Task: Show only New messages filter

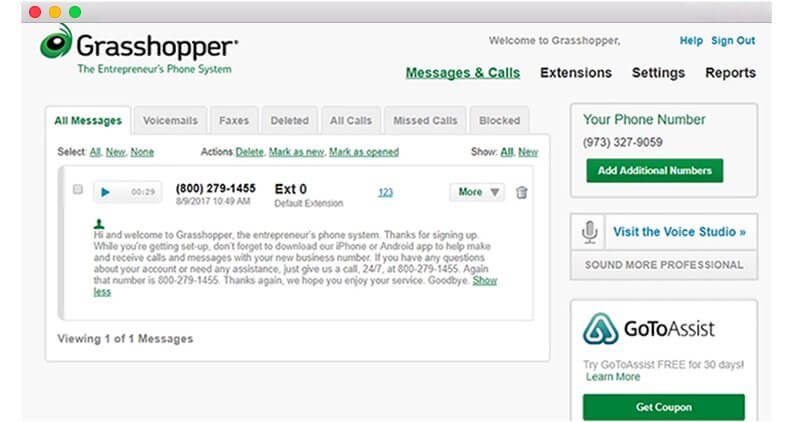Action: pyautogui.click(x=528, y=152)
